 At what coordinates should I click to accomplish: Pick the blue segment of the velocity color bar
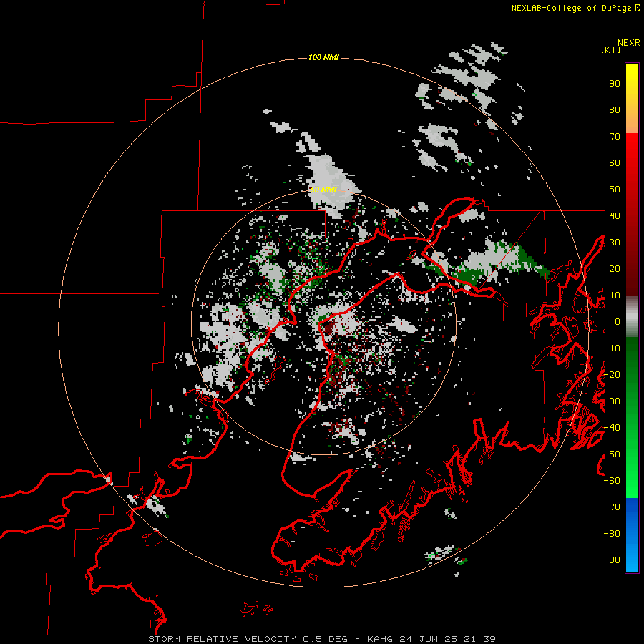coord(632,535)
